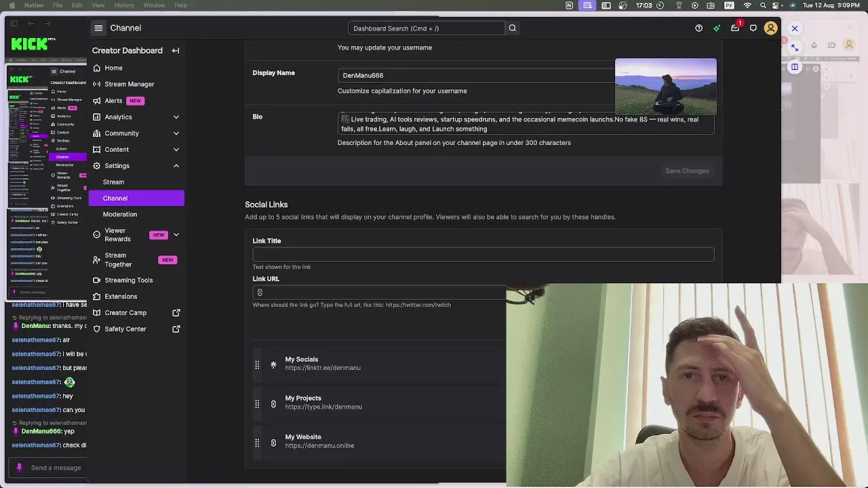Open Spotlight search in macOS menu bar
Screen dimensions: 868x488
[x=763, y=5]
